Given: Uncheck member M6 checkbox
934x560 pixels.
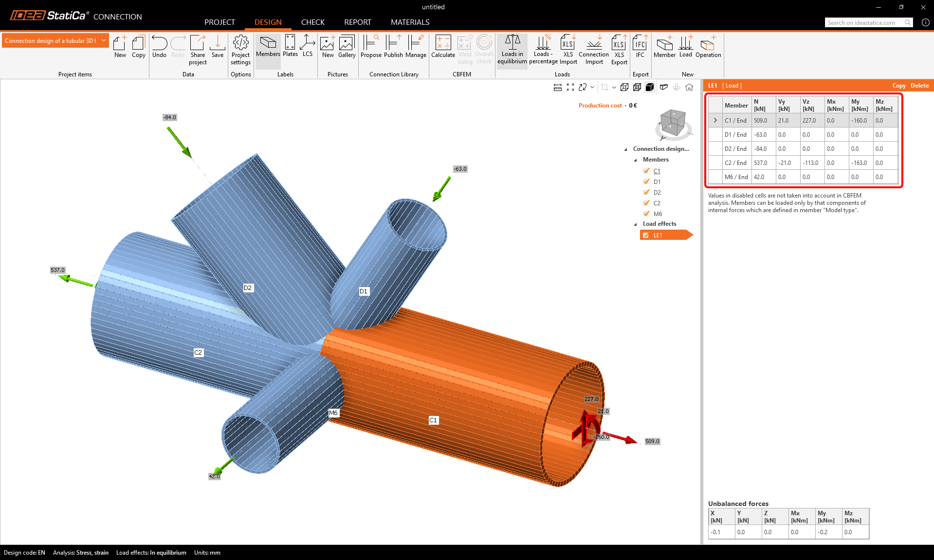Looking at the screenshot, I should pyautogui.click(x=646, y=214).
